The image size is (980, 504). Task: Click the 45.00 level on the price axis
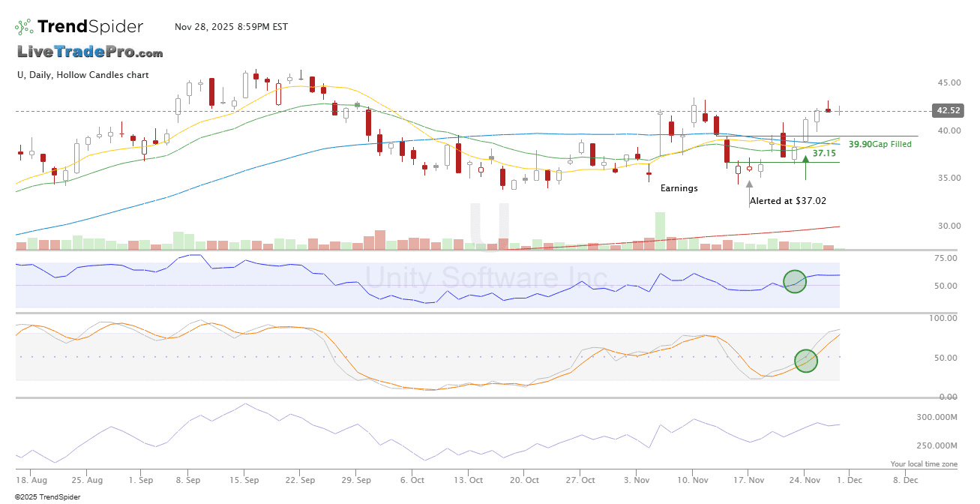pyautogui.click(x=948, y=82)
